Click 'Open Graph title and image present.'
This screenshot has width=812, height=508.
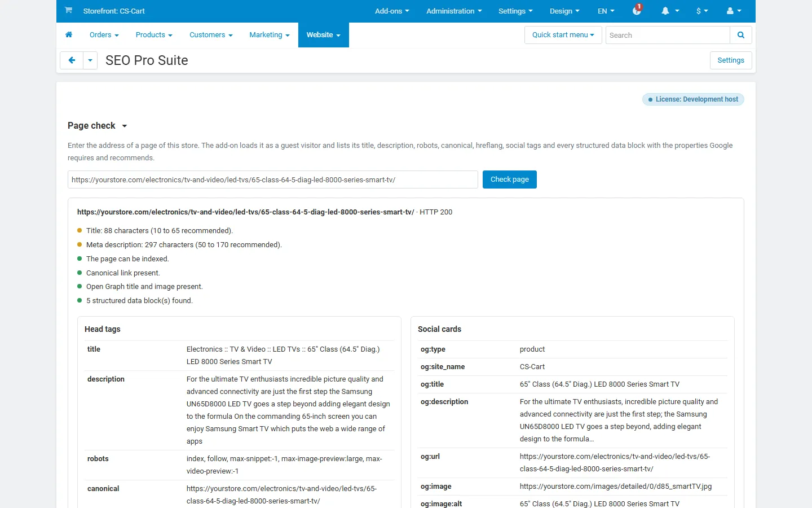pyautogui.click(x=144, y=287)
